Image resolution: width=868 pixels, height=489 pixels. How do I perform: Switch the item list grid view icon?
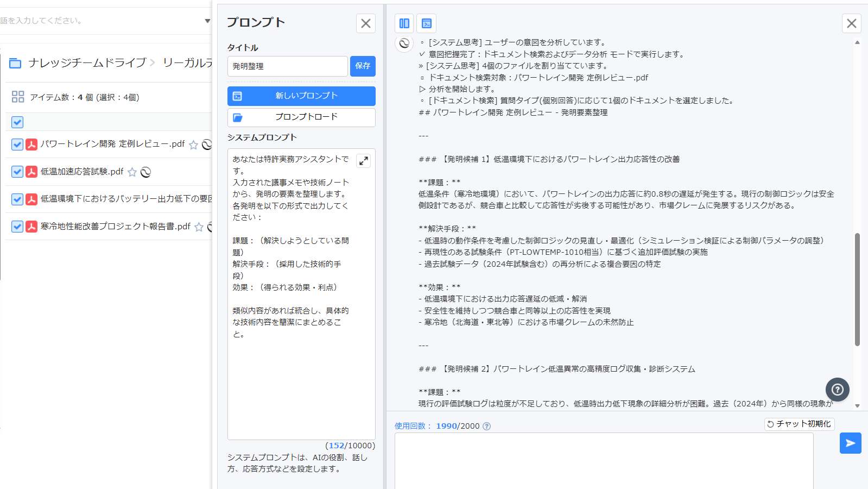tap(18, 97)
